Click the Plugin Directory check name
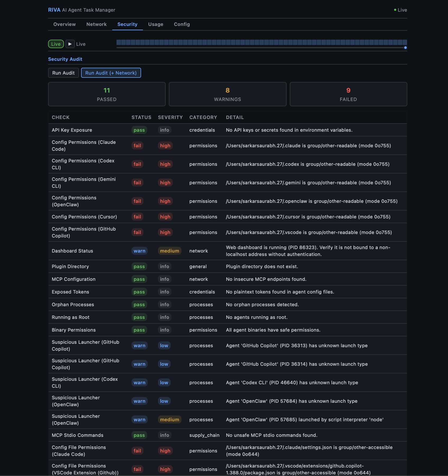 (x=70, y=267)
